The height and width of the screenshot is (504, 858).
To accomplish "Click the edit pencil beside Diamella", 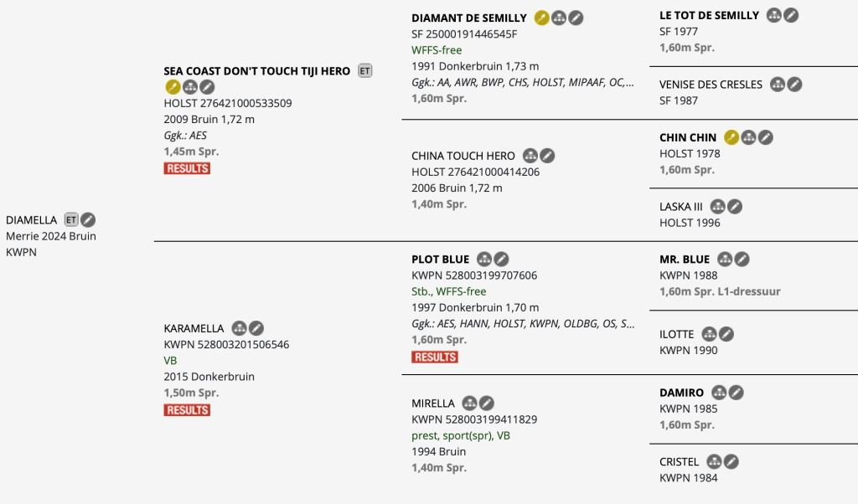I will pyautogui.click(x=88, y=220).
